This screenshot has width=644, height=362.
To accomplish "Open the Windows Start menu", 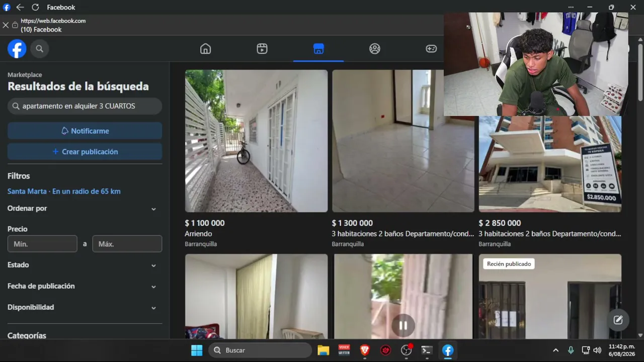I will tap(197, 350).
